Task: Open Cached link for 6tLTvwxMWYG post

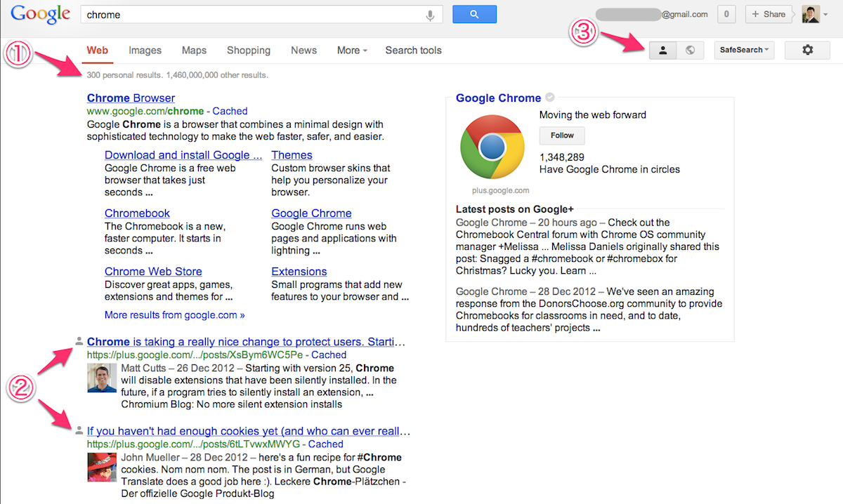Action: (326, 444)
